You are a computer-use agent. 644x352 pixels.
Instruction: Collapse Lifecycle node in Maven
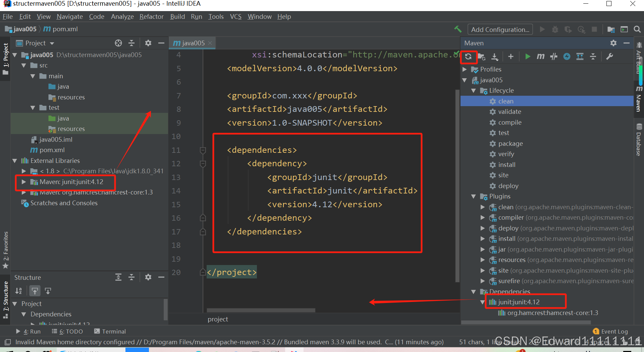474,90
